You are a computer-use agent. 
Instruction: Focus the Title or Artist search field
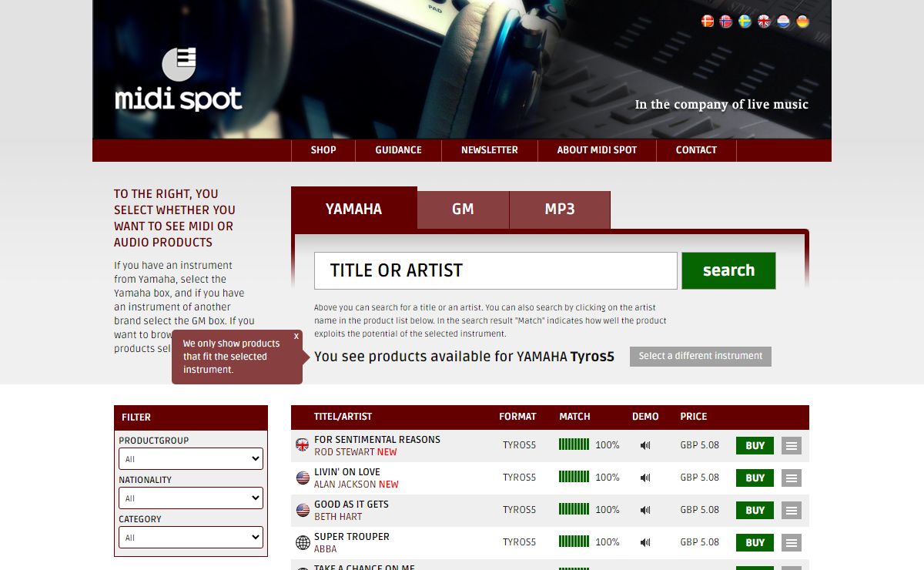pos(496,270)
